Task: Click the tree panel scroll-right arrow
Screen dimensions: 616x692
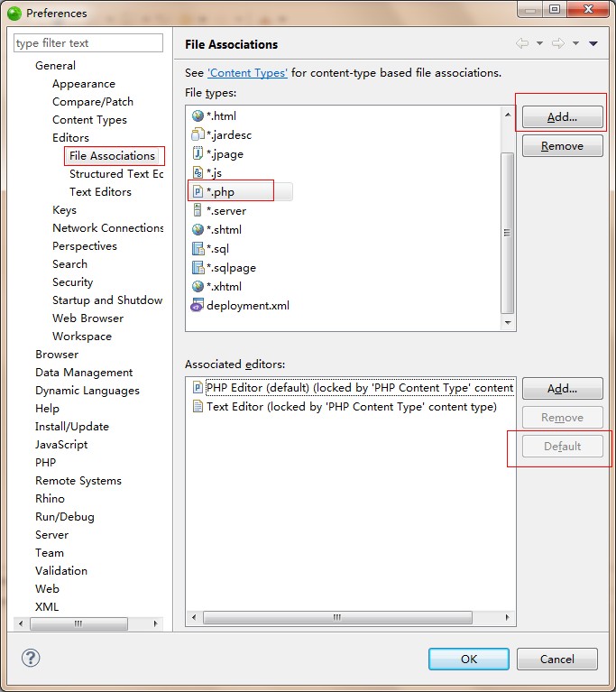Action: pos(156,623)
